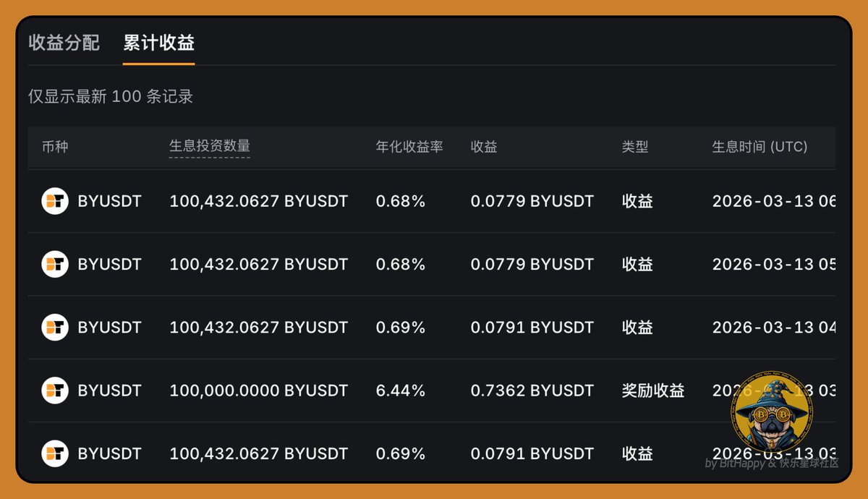This screenshot has width=868, height=499.
Task: Click BYUSDT coin icon in the topmost row
Action: click(55, 201)
